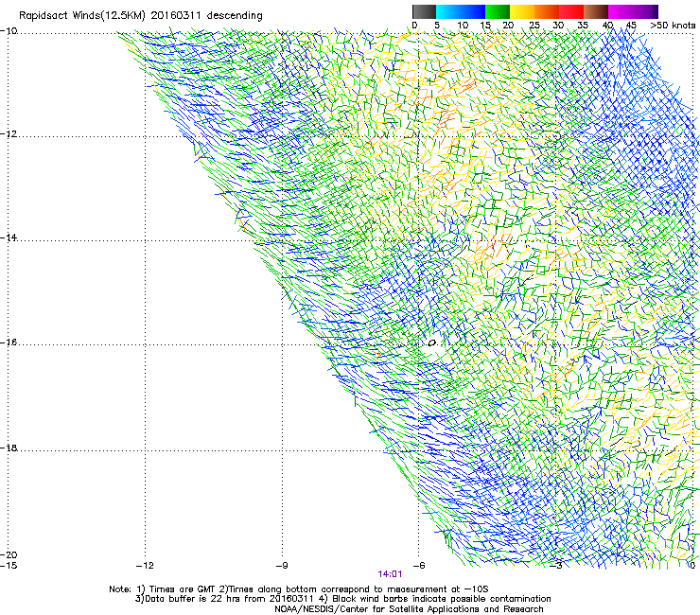Click the legend scale value '25'
The image size is (700, 615).
click(x=534, y=26)
